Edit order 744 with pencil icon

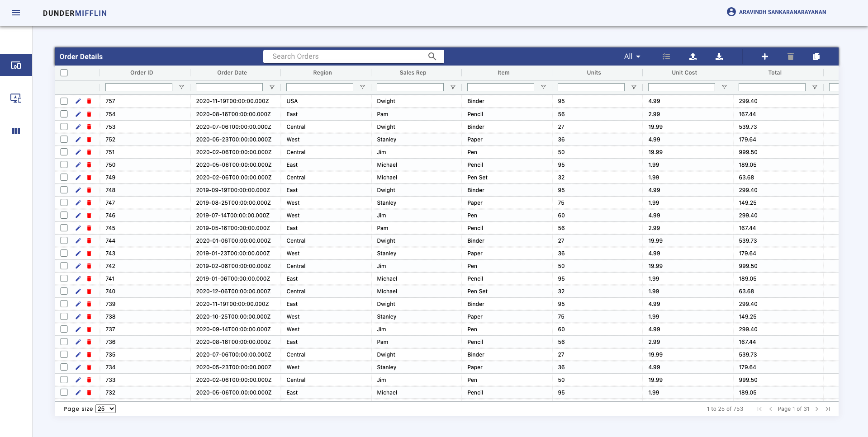(x=78, y=241)
